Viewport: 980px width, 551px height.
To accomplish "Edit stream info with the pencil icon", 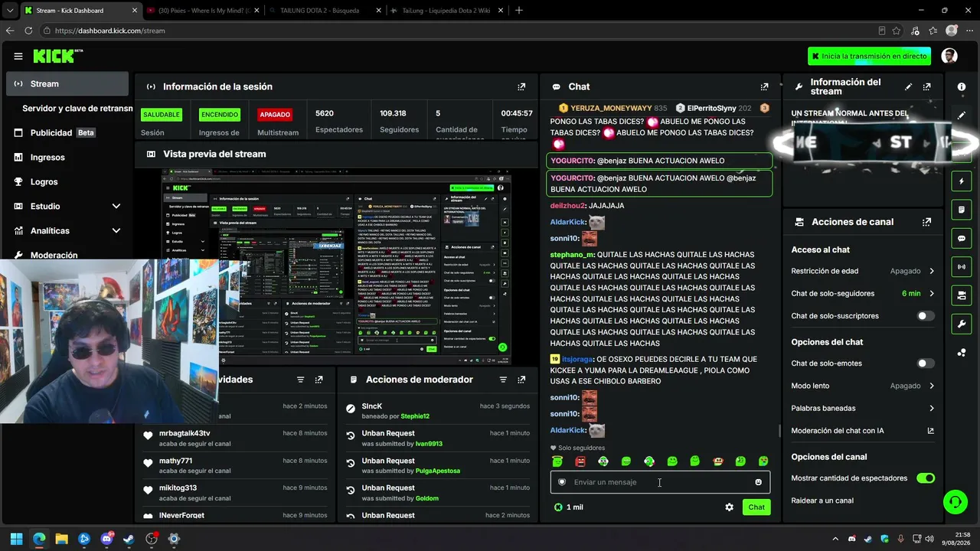I will point(909,86).
